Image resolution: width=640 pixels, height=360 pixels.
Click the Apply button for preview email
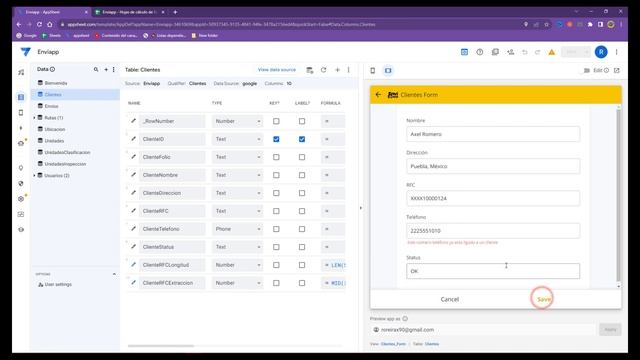(x=610, y=329)
